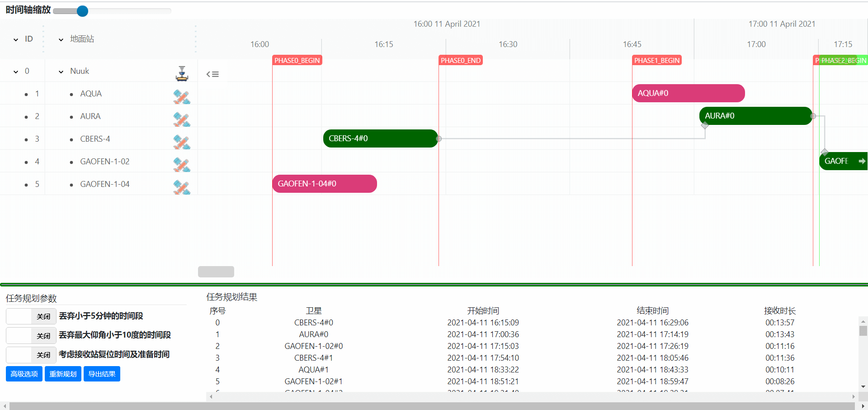Toggle discard segments shorter than 5 minutes

pos(31,316)
